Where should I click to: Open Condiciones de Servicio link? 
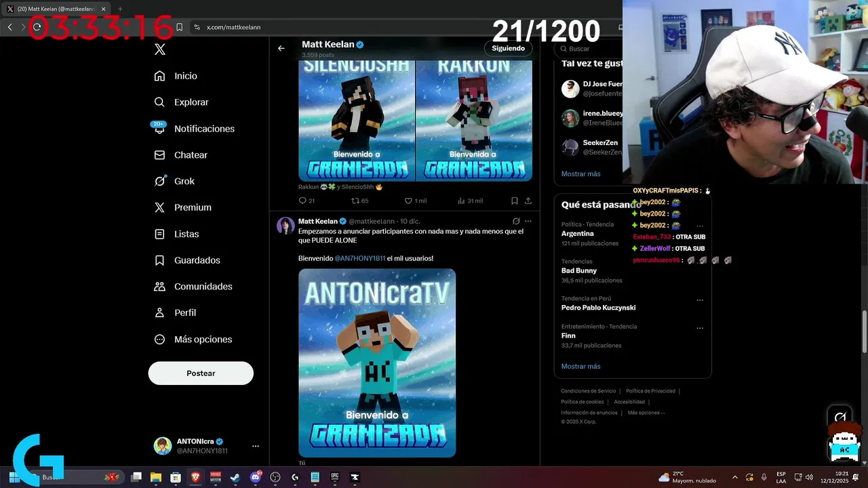[589, 391]
